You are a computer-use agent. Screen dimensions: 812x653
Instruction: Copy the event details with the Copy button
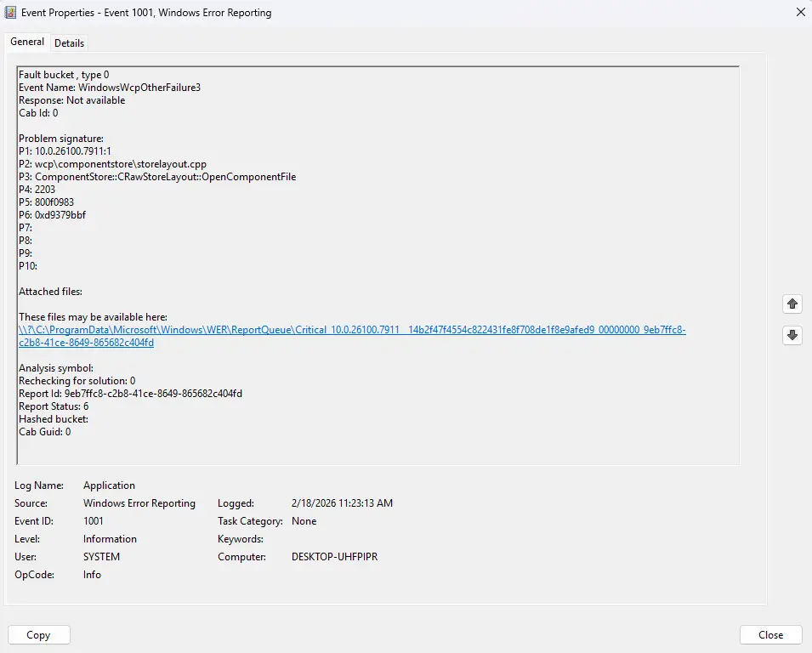[x=39, y=635]
